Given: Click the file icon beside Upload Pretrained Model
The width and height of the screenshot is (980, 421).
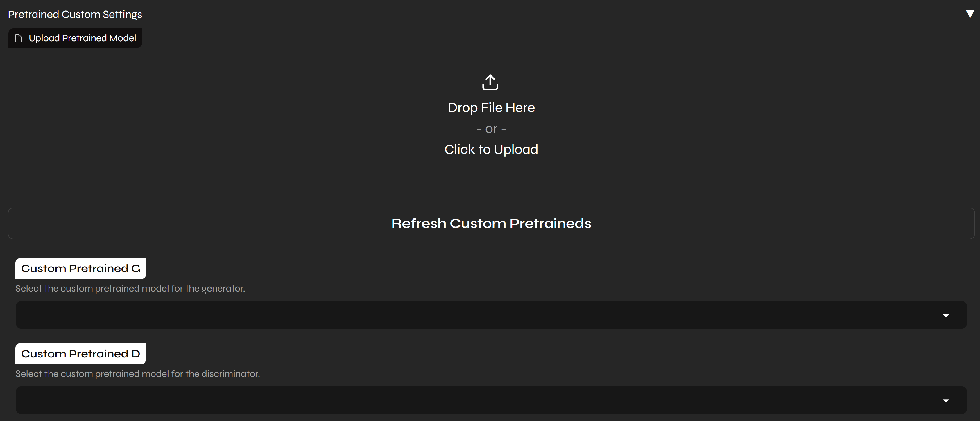Looking at the screenshot, I should pyautogui.click(x=18, y=38).
